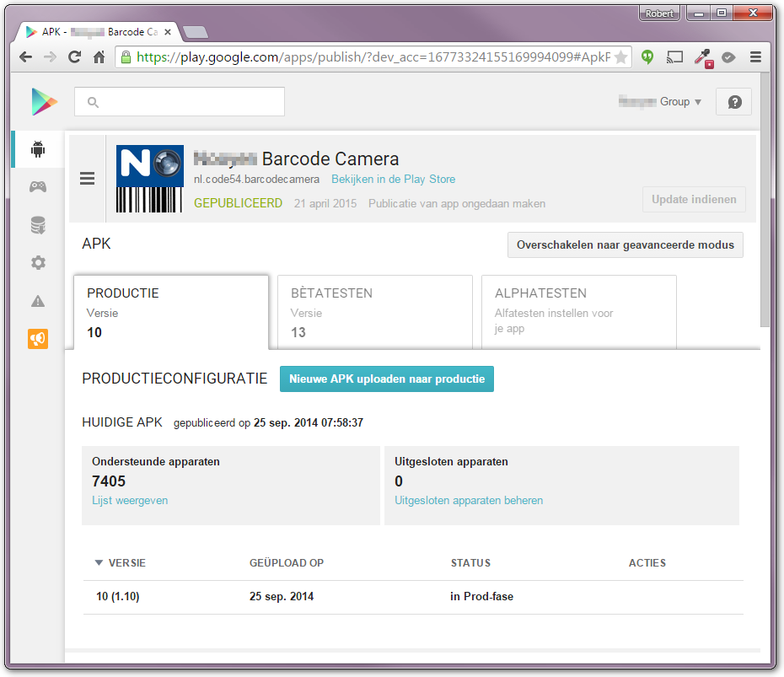Click Overschakelen naar geavanceerde modus

[x=625, y=245]
